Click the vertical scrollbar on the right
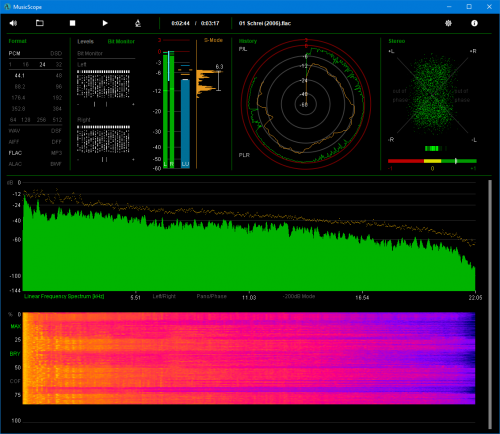The image size is (500, 434). tap(490, 304)
